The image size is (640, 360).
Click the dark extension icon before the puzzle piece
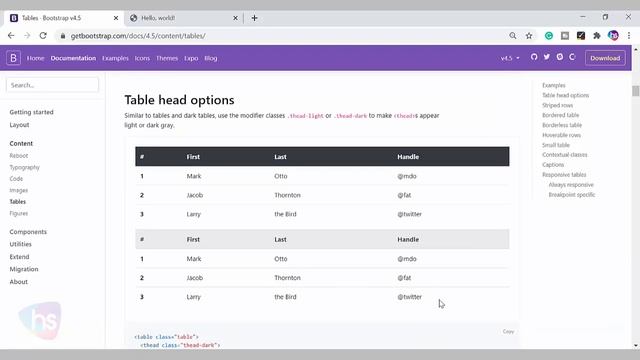(x=581, y=36)
